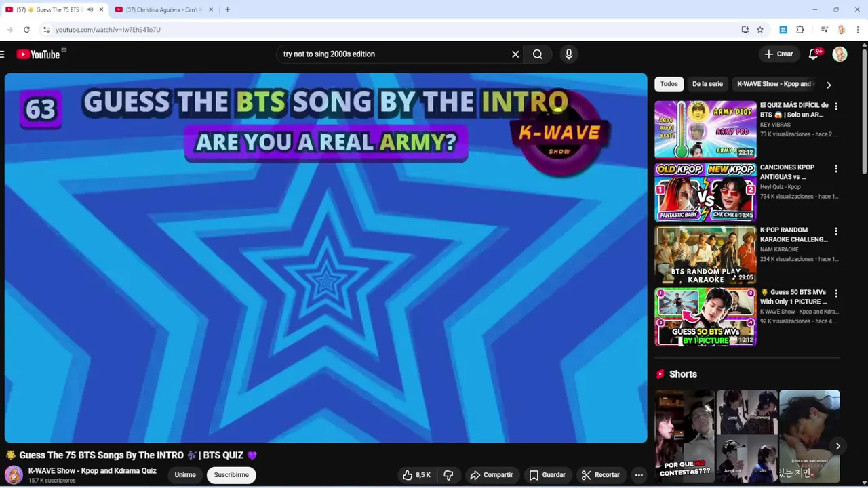Open options for Guess 50 BTS MVs video
This screenshot has width=868, height=488.
(x=835, y=293)
